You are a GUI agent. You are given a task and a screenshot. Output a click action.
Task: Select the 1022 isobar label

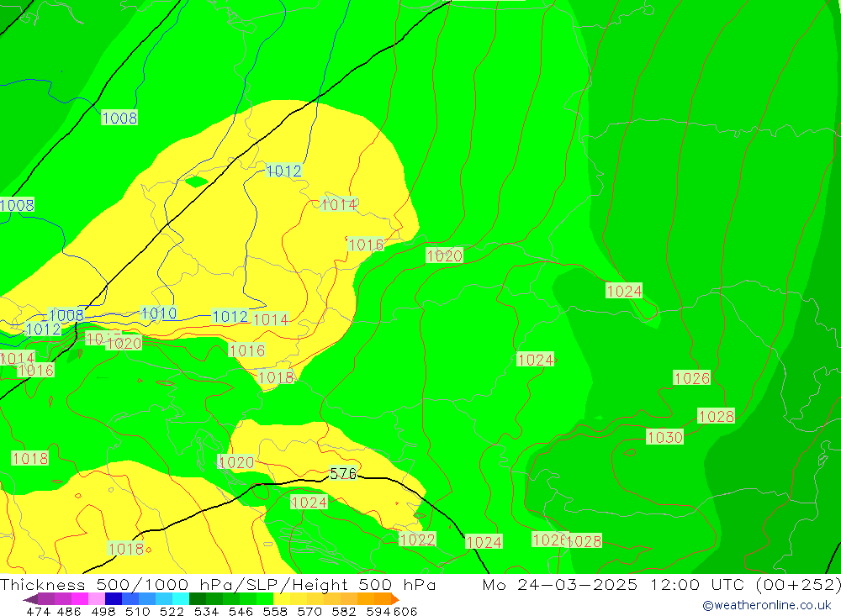tap(417, 539)
